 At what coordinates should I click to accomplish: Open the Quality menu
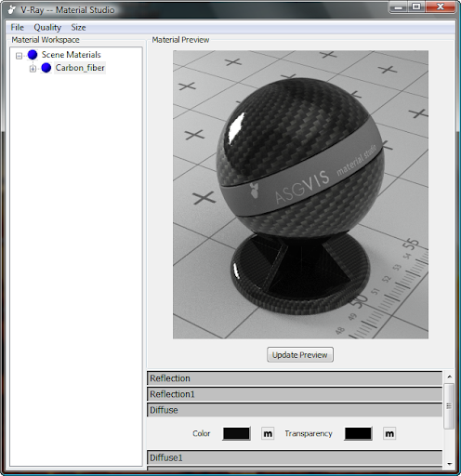[x=47, y=27]
